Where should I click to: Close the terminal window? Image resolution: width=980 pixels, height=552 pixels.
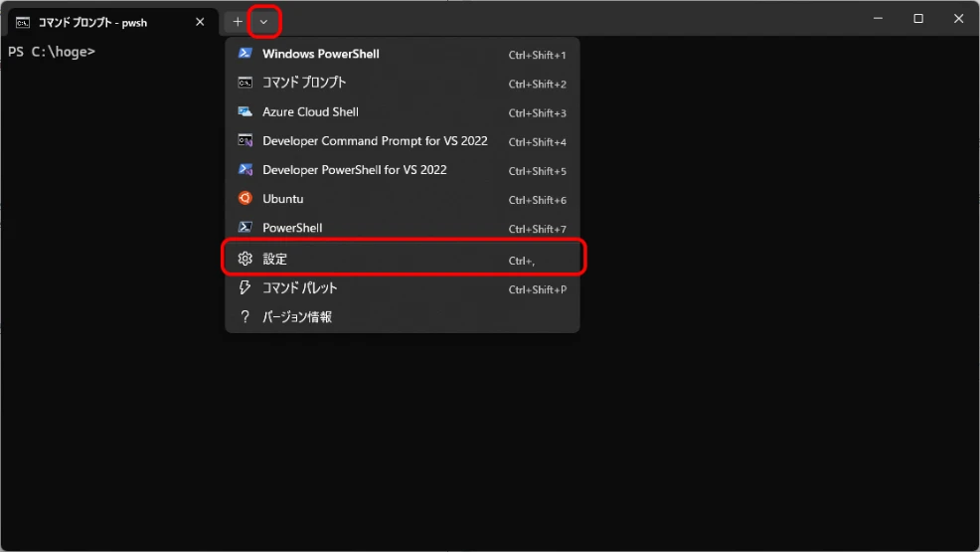958,19
